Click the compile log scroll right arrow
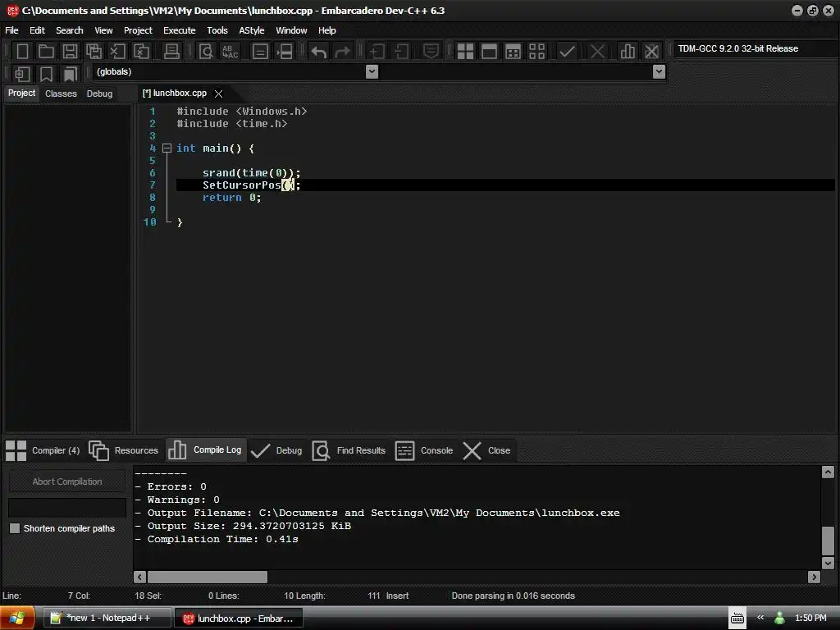840x630 pixels. coord(815,577)
